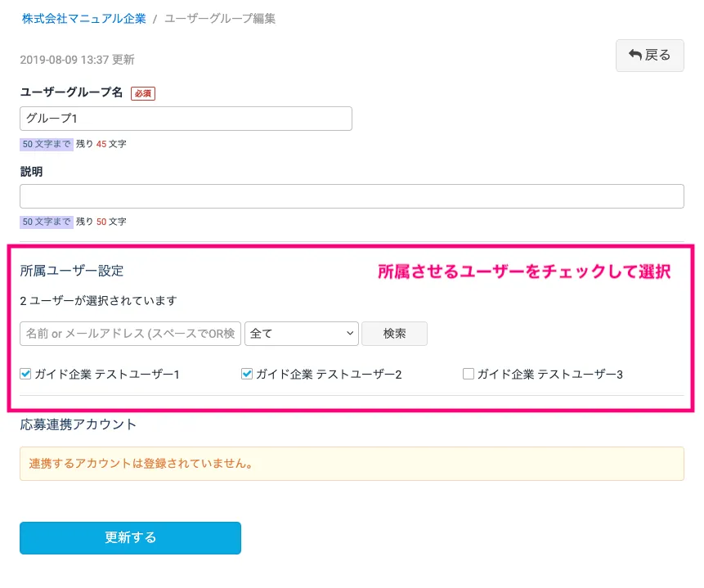Image resolution: width=704 pixels, height=588 pixels.
Task: Click the ユーザーグループ編集 breadcrumb label
Action: (x=219, y=18)
